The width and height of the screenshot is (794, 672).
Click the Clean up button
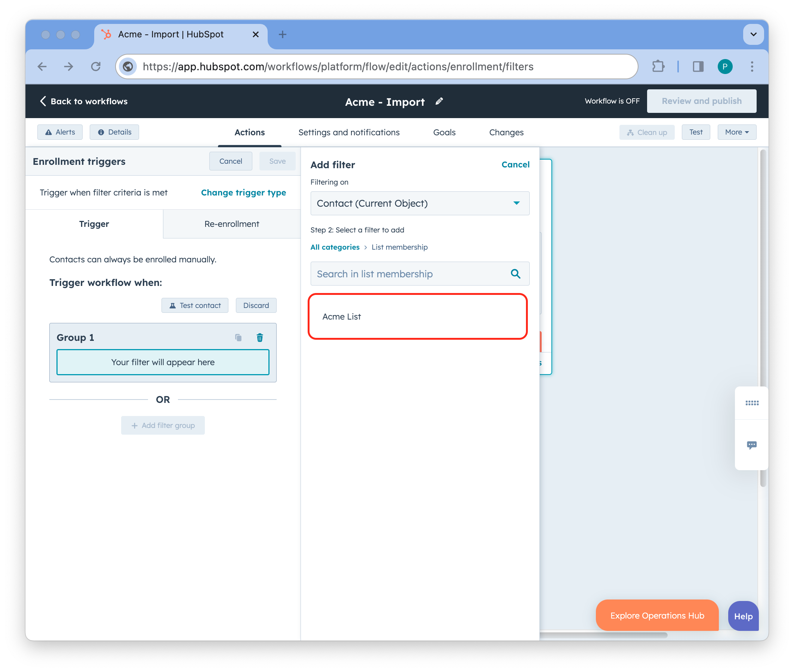coord(647,132)
